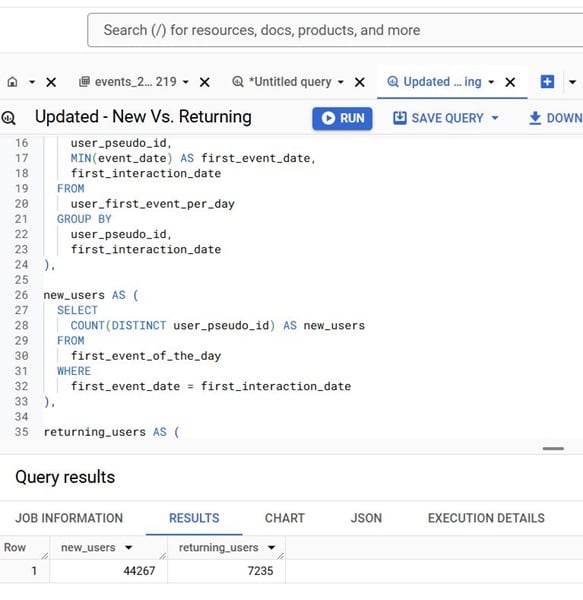Click 'user_first_event_per_day' on line 20
Viewport: 583px width, 600px height.
point(153,204)
